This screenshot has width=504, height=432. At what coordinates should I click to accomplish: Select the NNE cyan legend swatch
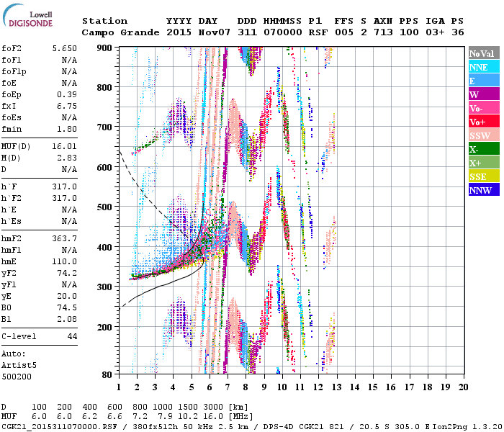(x=484, y=67)
